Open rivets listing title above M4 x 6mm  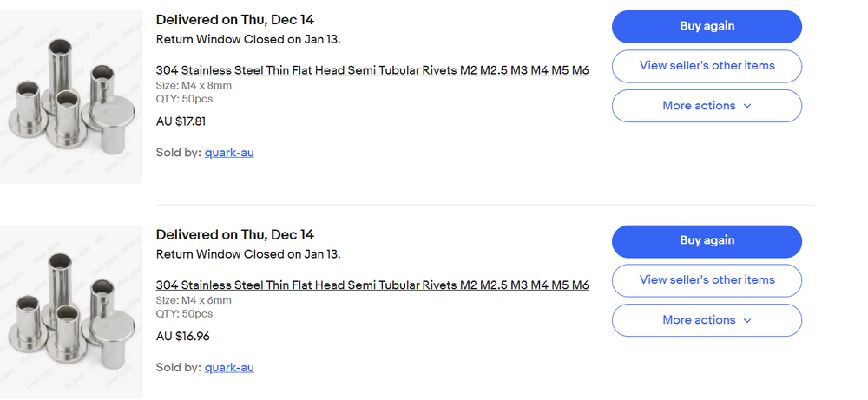click(372, 285)
